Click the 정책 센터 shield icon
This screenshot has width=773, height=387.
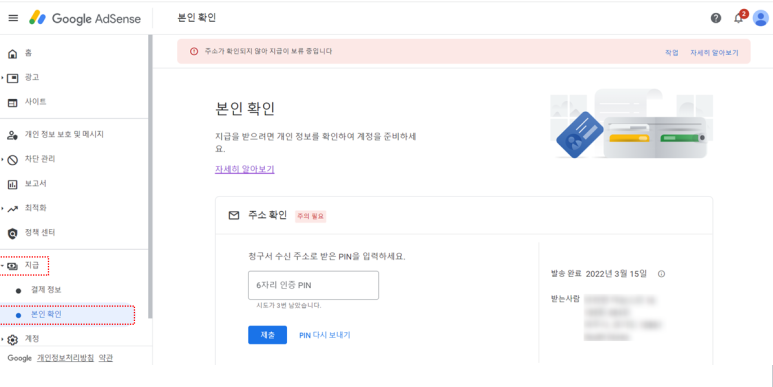click(x=13, y=233)
